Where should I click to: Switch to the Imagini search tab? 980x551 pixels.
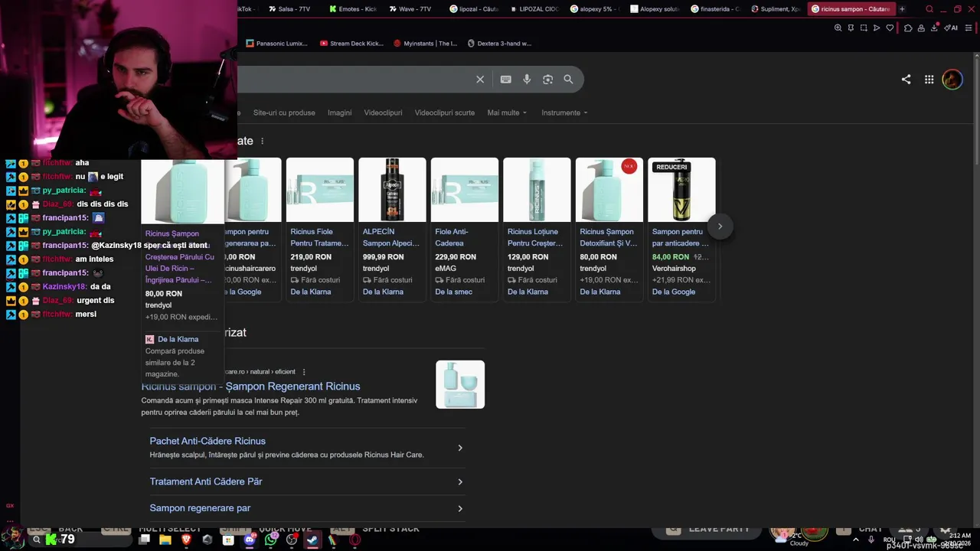coord(340,112)
